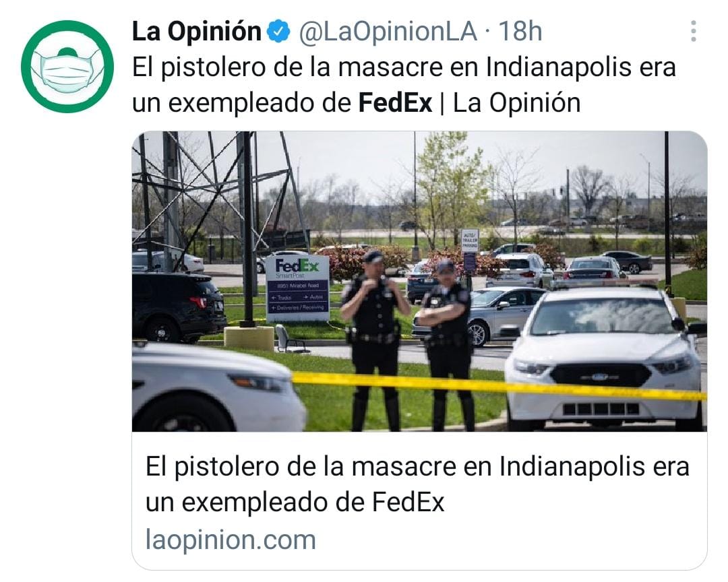
Task: Click the parking sign in the photo
Action: click(469, 240)
